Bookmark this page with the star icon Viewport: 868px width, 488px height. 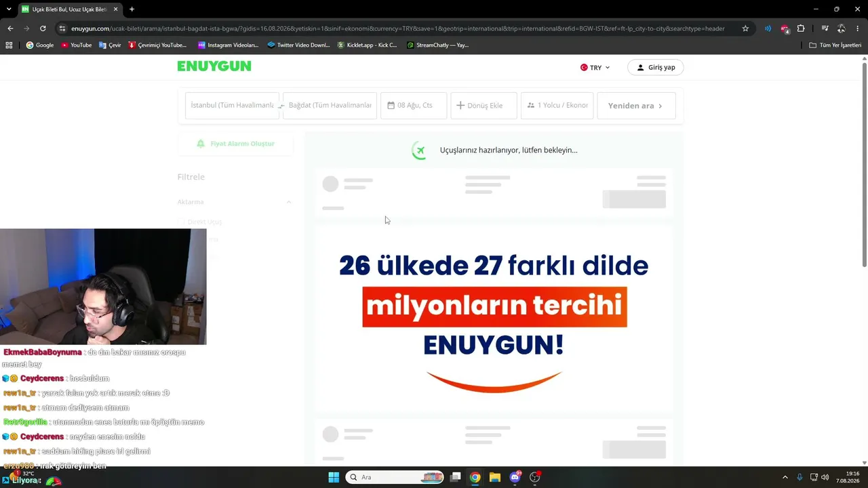click(x=745, y=28)
